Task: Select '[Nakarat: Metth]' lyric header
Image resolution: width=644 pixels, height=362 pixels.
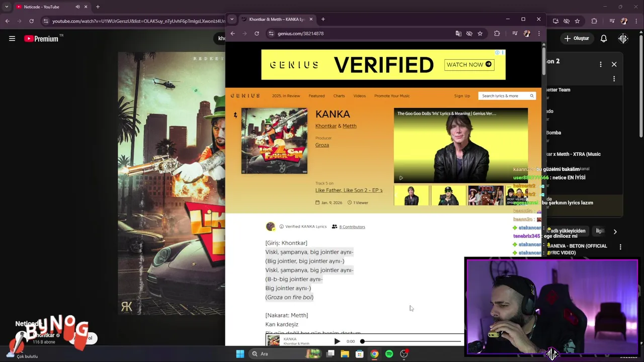Action: point(287,315)
